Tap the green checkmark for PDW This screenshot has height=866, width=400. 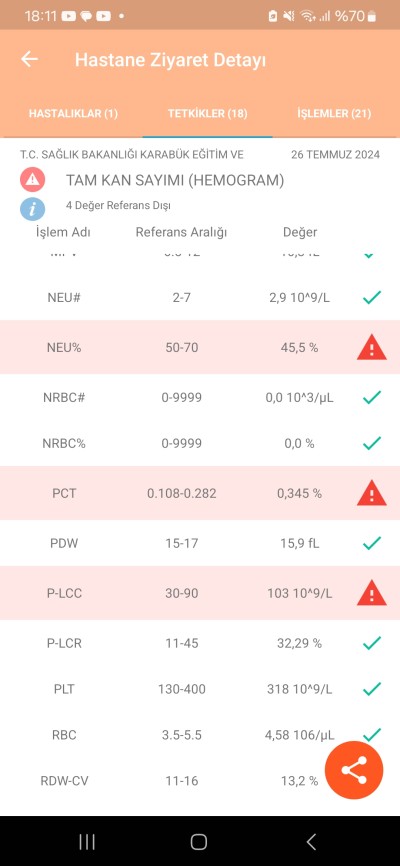tap(372, 543)
